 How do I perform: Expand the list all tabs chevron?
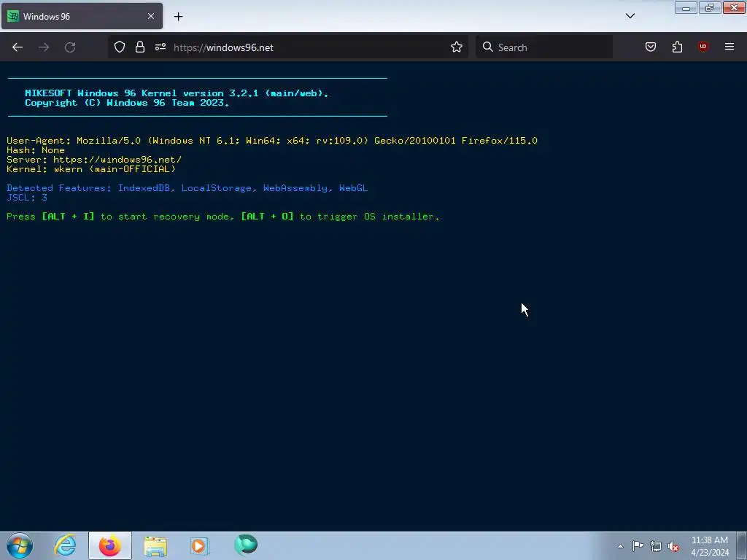click(630, 16)
